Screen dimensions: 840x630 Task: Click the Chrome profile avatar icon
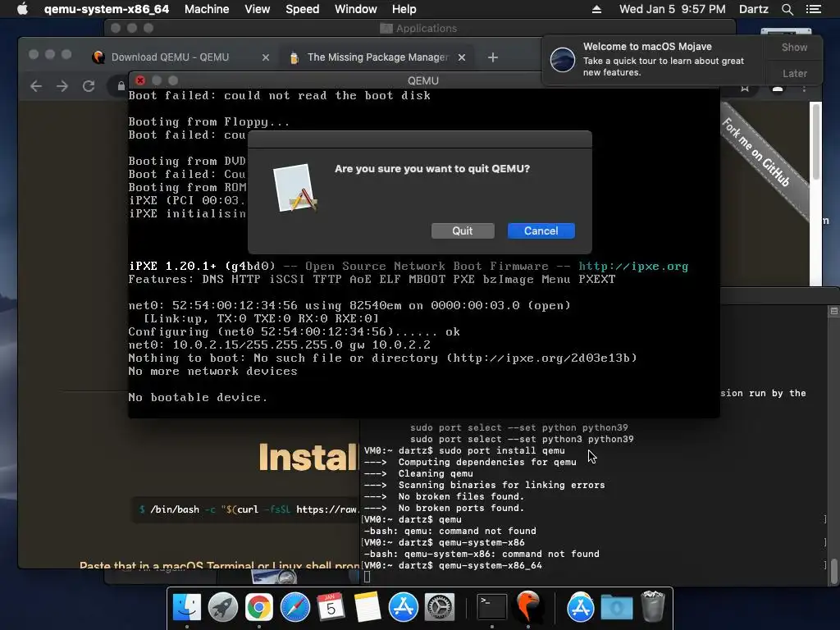(778, 89)
